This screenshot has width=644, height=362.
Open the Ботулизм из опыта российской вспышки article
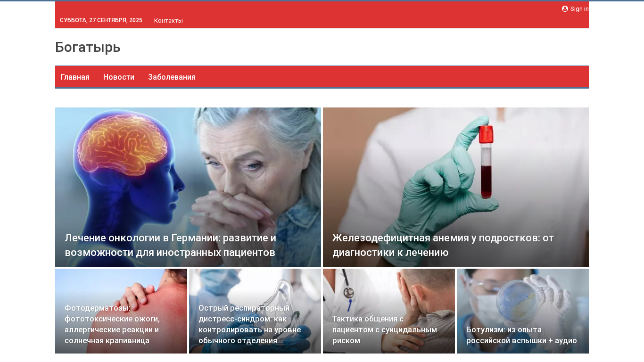(521, 335)
